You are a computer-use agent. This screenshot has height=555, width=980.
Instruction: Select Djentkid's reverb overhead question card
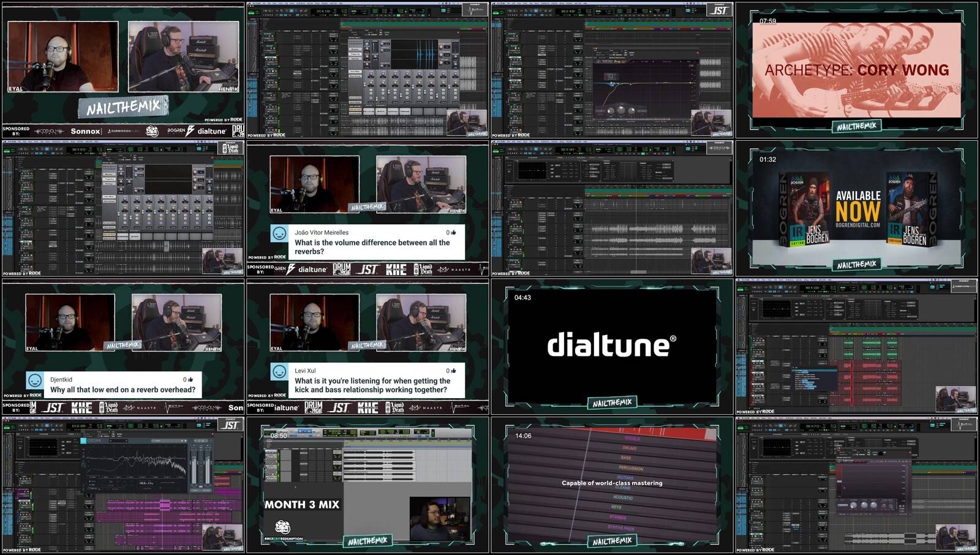click(x=113, y=384)
